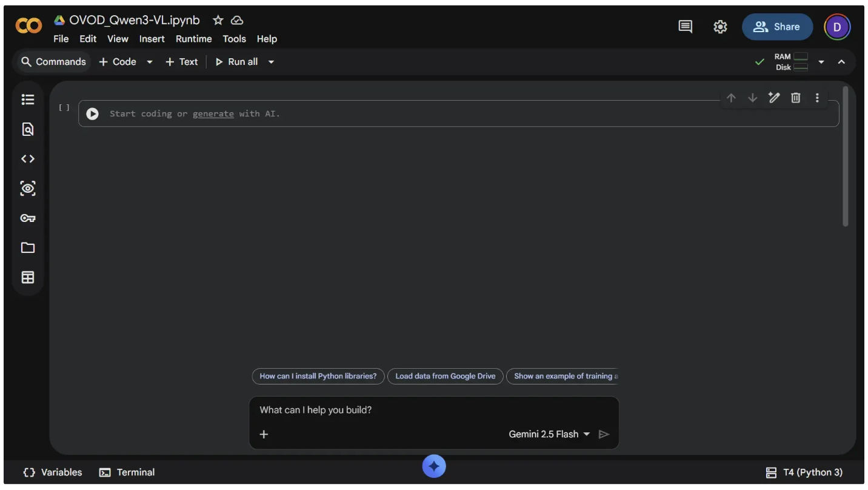Open the Insert menu
Viewport: 868px width, 490px height.
152,39
